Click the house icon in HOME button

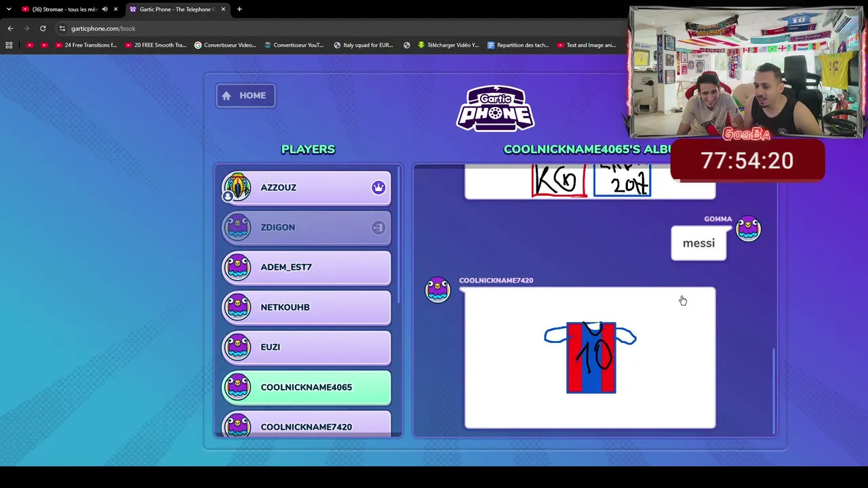pyautogui.click(x=226, y=96)
